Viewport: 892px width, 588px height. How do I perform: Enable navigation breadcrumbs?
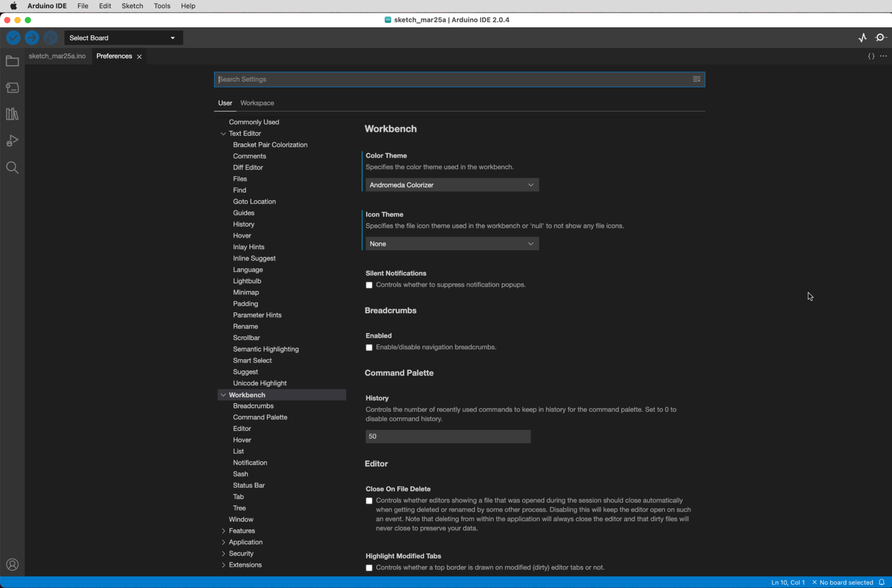click(369, 347)
